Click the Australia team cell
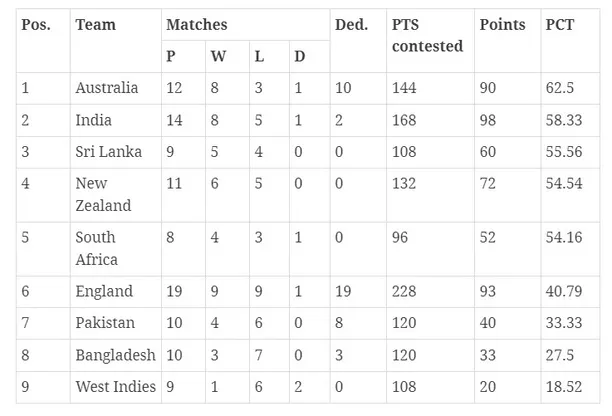This screenshot has height=416, width=612. pos(106,88)
